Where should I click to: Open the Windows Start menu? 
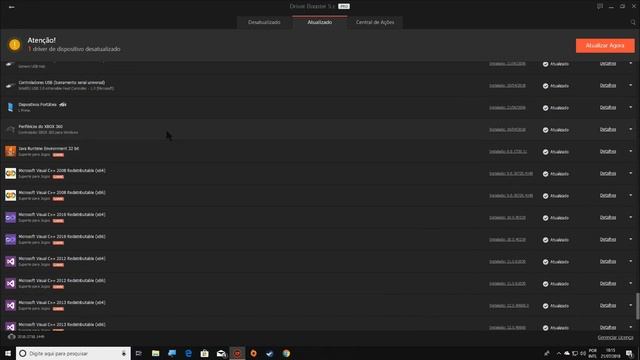pos(8,353)
